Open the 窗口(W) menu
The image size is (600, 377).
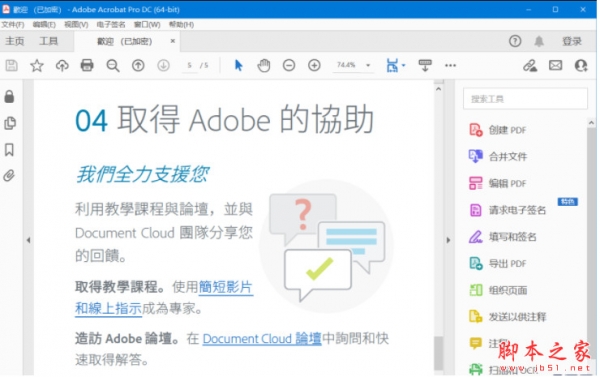tap(147, 24)
